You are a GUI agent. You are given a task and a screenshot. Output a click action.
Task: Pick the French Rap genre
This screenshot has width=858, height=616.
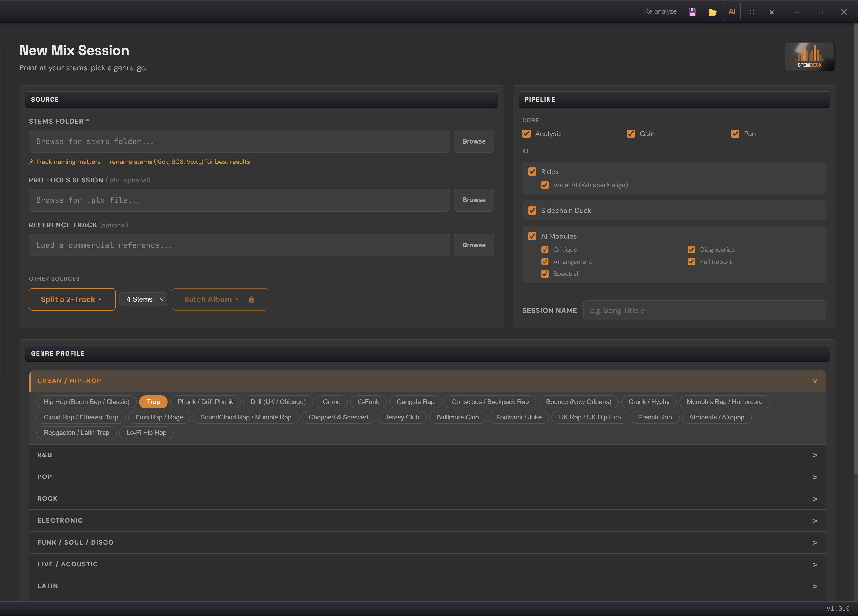pyautogui.click(x=655, y=417)
